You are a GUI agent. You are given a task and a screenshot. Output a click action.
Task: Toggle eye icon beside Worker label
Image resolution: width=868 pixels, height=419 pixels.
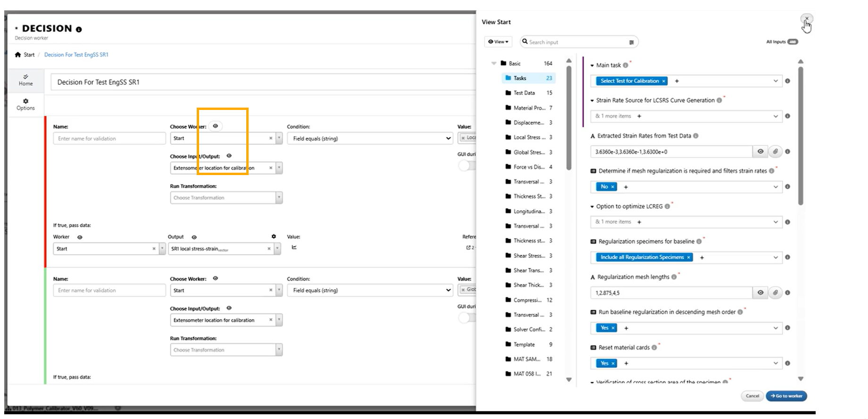[x=80, y=237]
